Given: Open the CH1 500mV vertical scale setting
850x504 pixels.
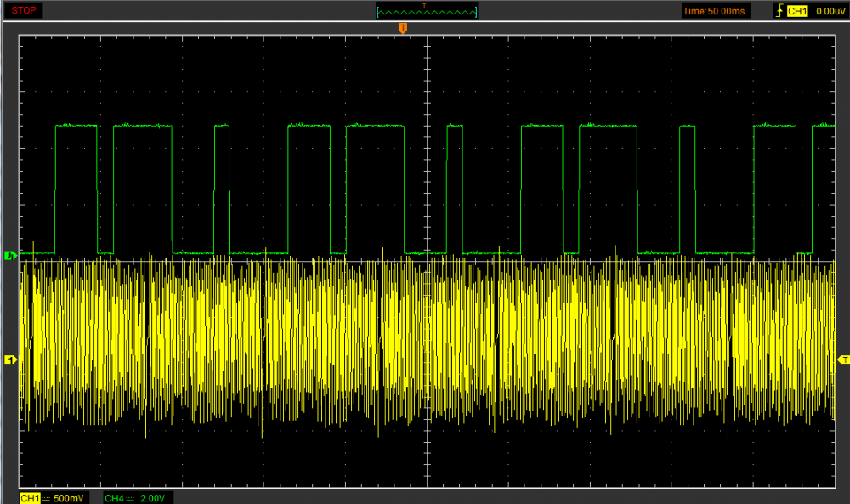Looking at the screenshot, I should pos(70,497).
